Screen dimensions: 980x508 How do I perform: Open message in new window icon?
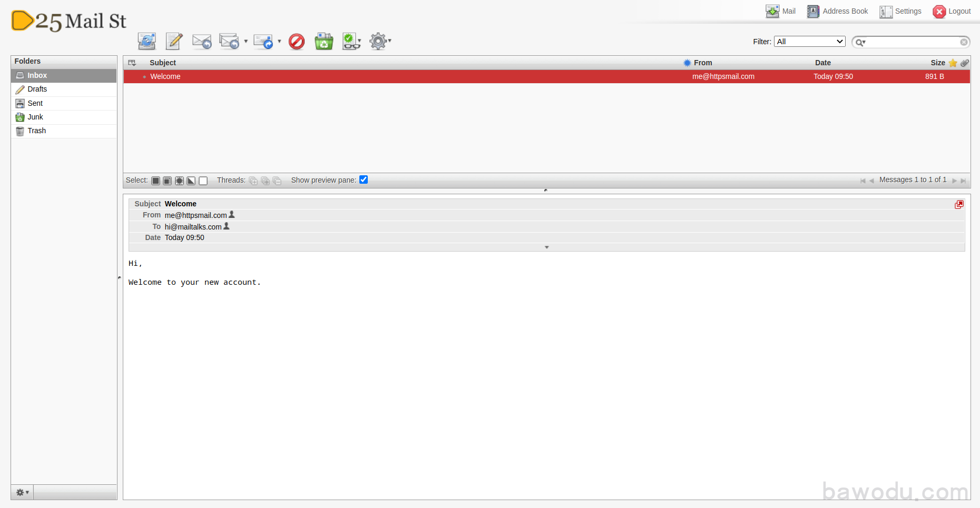click(959, 204)
